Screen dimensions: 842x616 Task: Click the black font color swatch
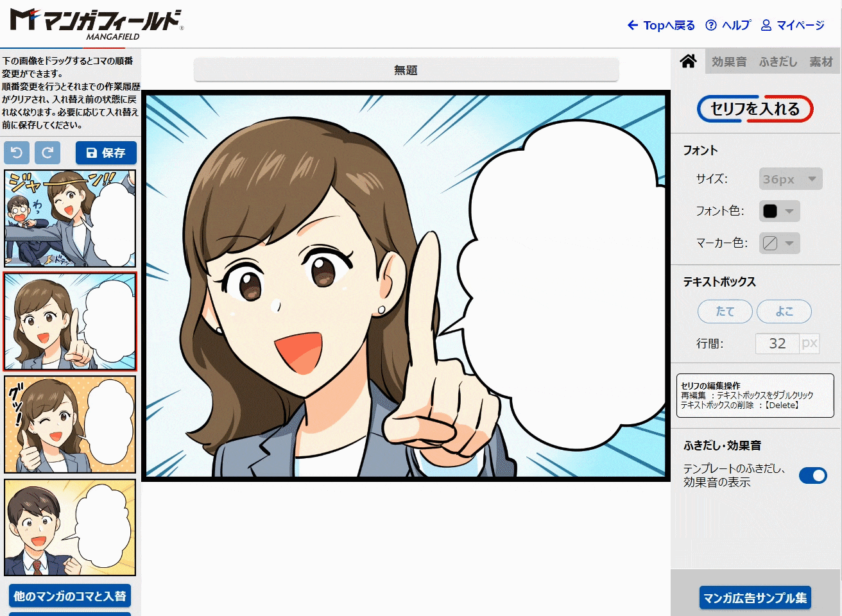[770, 211]
